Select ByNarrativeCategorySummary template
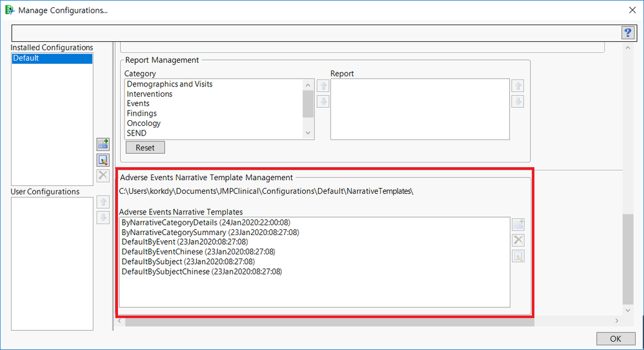Screen dimensions: 644x350 (210, 232)
